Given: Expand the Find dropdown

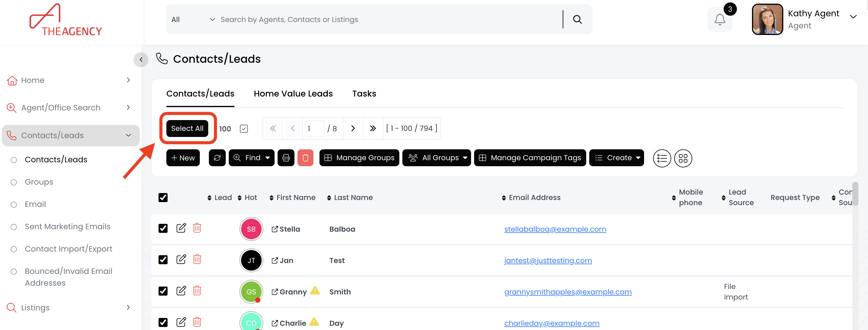Looking at the screenshot, I should 251,158.
